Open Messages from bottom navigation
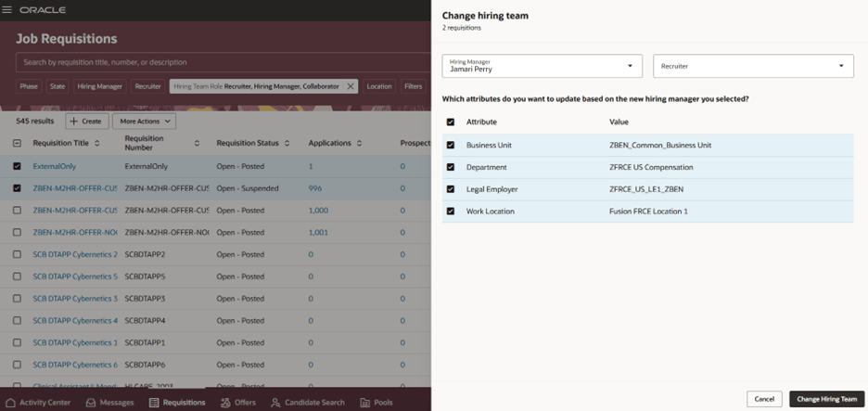Image resolution: width=868 pixels, height=411 pixels. point(109,403)
